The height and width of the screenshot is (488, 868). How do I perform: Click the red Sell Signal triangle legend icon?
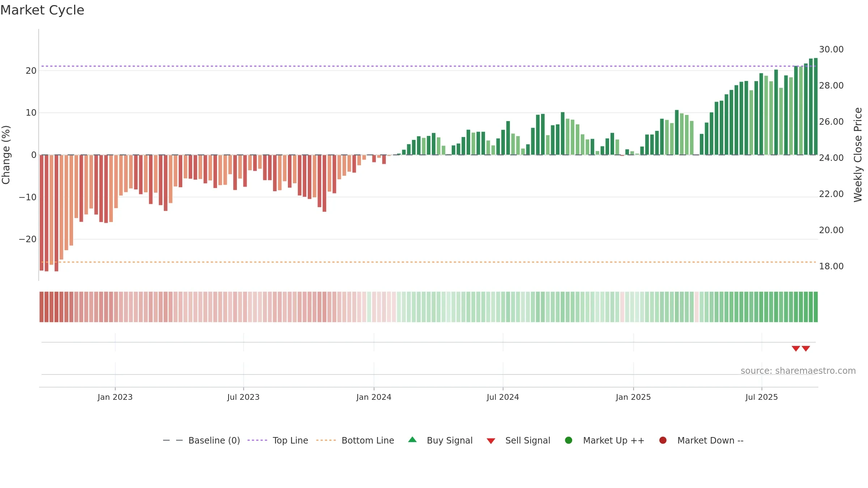[491, 441]
